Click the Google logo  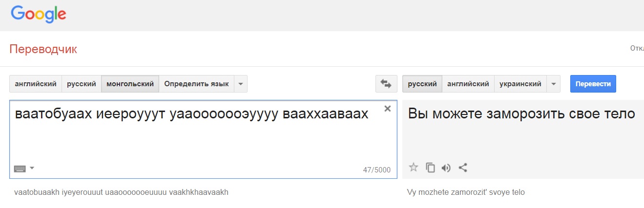pos(39,15)
